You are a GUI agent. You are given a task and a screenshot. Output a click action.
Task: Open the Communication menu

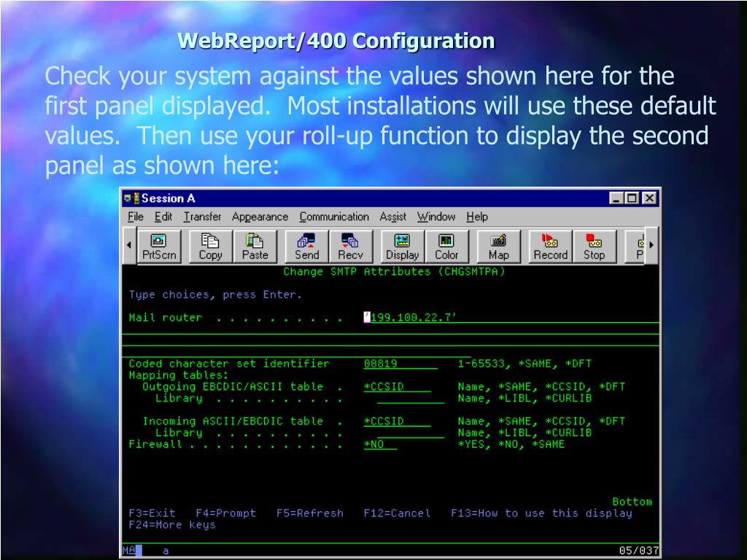click(334, 217)
